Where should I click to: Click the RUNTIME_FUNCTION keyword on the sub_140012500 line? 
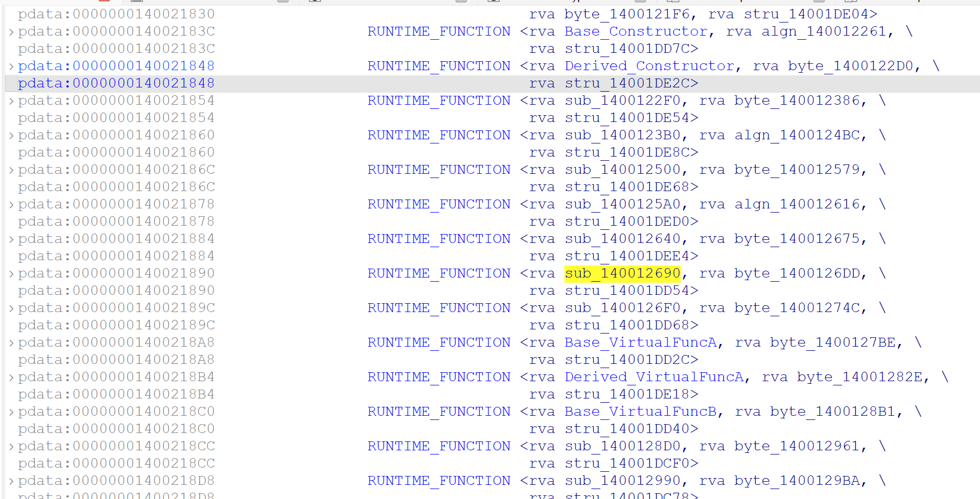(x=439, y=170)
